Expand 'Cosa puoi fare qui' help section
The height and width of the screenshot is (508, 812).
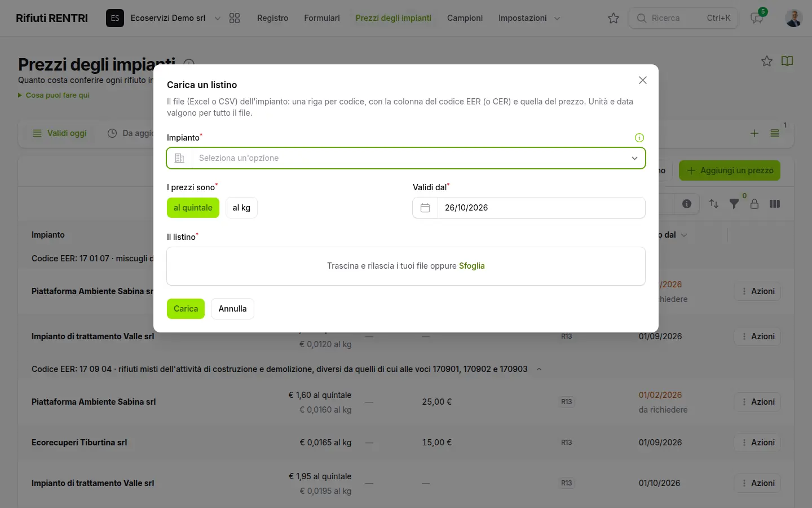pos(54,95)
